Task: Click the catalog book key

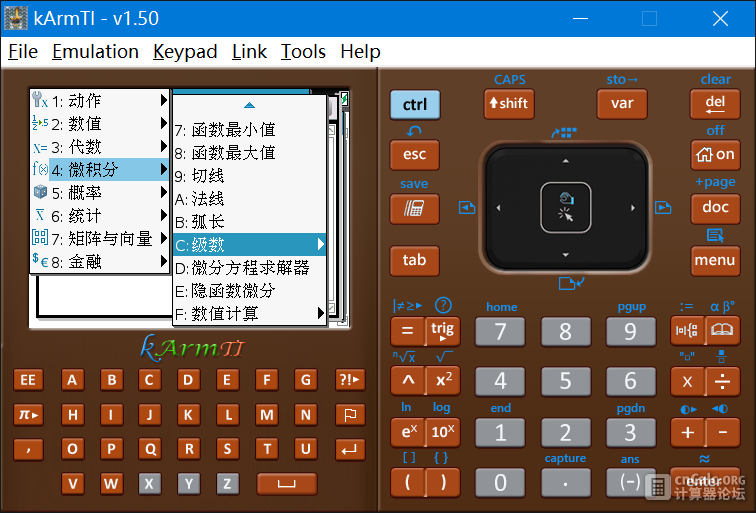Action: point(722,330)
